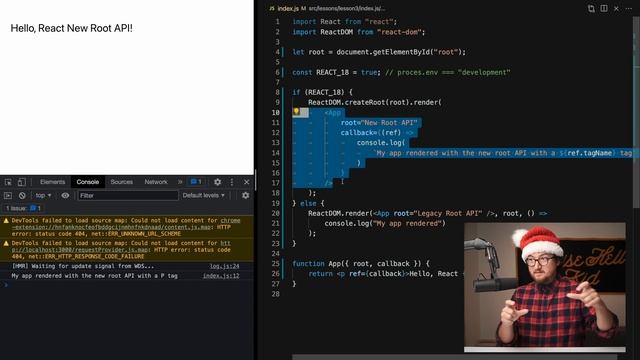This screenshot has width=640, height=360.
Task: Switch to the Elements tab
Action: tap(52, 182)
